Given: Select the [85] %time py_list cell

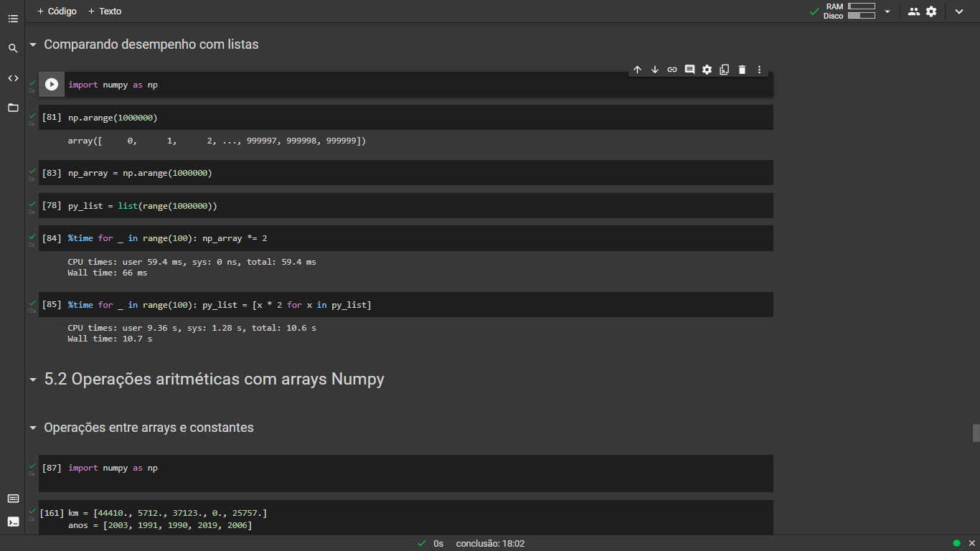Looking at the screenshot, I should 406,305.
